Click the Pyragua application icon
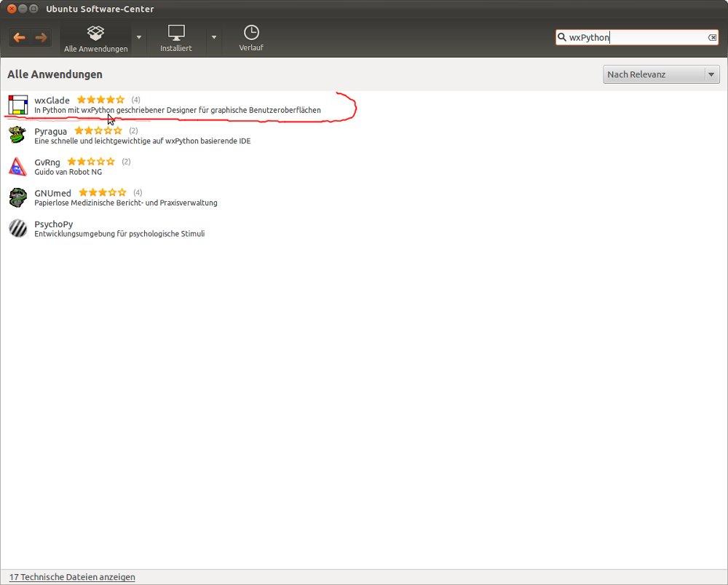The height and width of the screenshot is (585, 728). pyautogui.click(x=17, y=136)
